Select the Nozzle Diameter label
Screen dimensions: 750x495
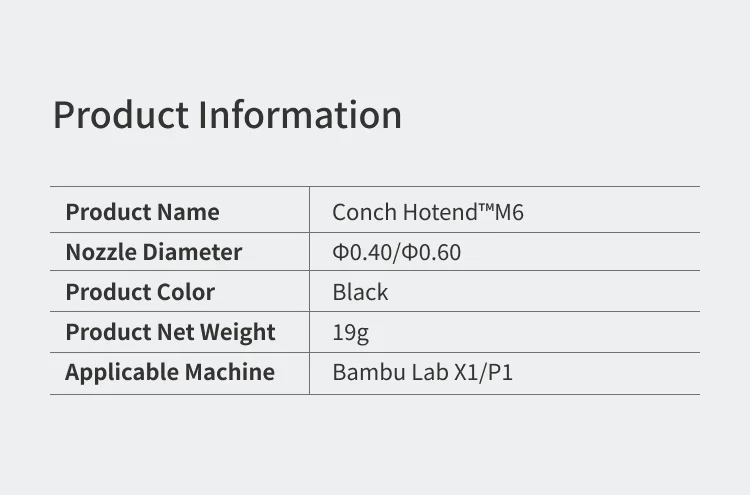(x=153, y=252)
